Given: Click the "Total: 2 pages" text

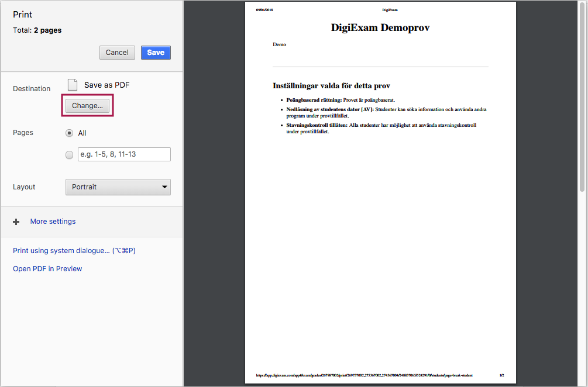Looking at the screenshot, I should (x=37, y=30).
